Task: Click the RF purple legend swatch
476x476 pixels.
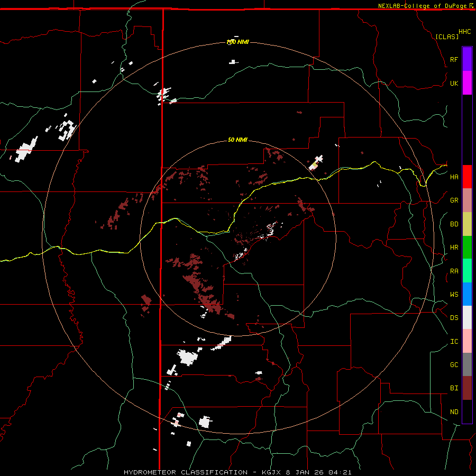Action: pos(467,59)
